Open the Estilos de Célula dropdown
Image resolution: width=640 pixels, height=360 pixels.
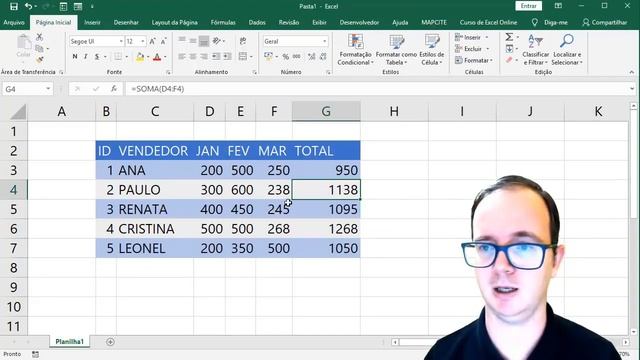click(432, 50)
